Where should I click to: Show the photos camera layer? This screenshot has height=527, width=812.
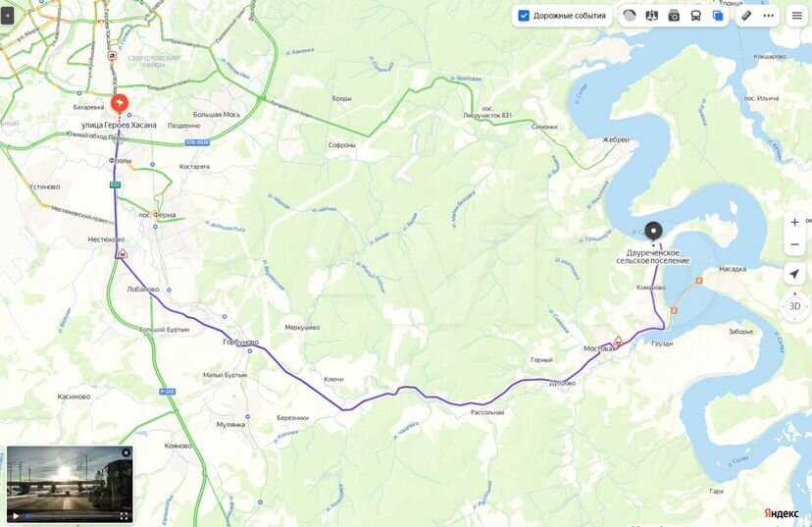click(674, 16)
